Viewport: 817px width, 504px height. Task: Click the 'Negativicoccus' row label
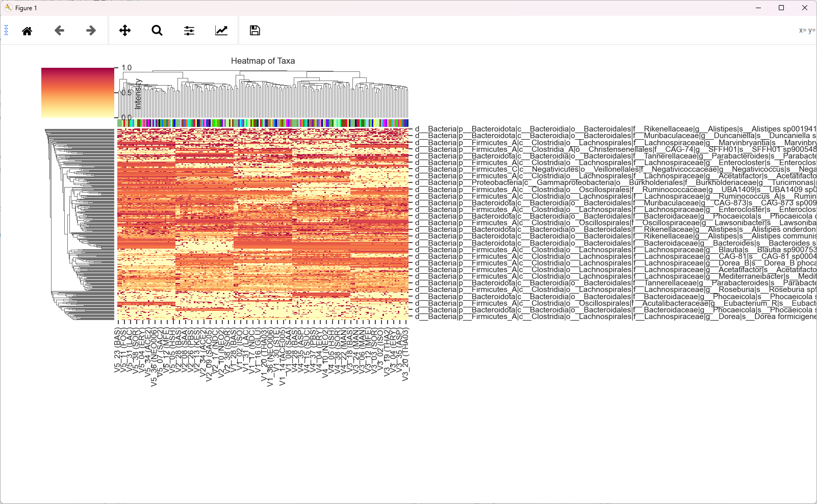click(x=616, y=169)
